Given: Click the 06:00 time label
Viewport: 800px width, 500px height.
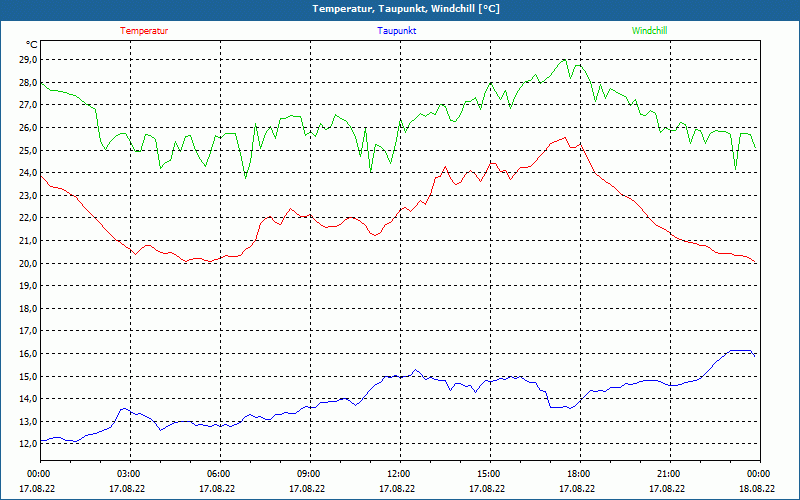Looking at the screenshot, I should click(218, 474).
